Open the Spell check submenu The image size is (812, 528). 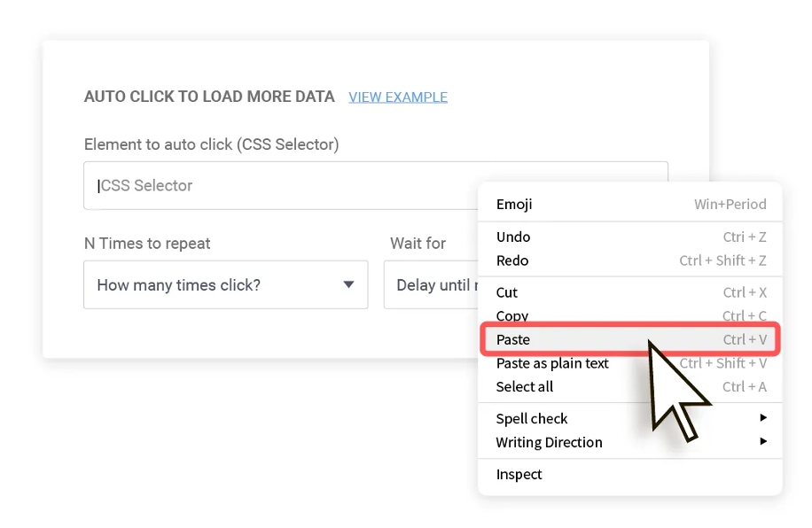pyautogui.click(x=532, y=418)
